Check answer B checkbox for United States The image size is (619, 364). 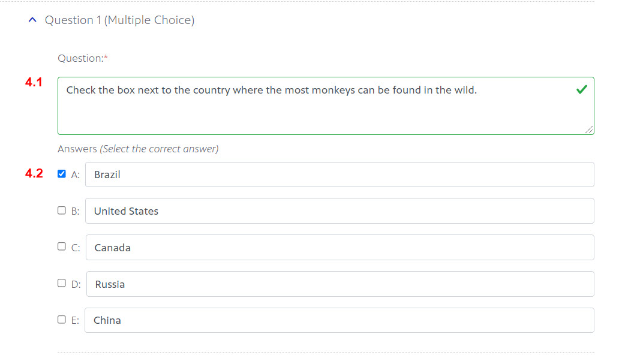click(62, 210)
